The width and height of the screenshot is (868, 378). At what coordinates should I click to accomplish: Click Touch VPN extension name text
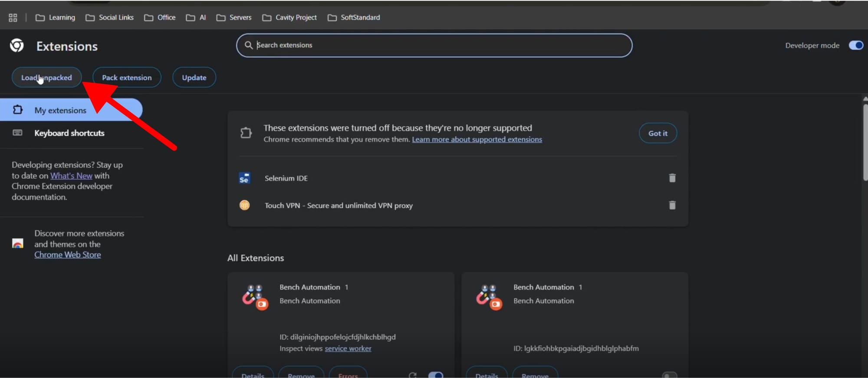pyautogui.click(x=339, y=206)
